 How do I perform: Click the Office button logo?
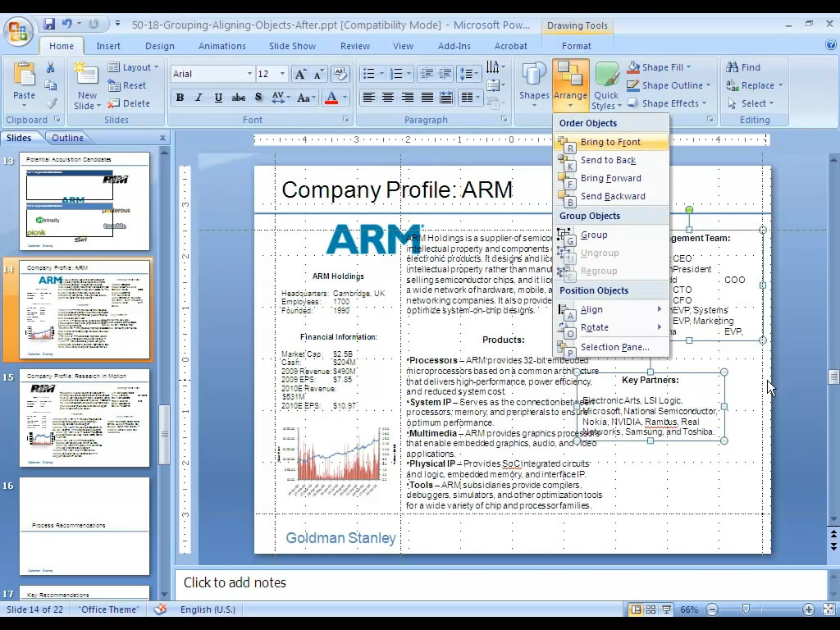click(18, 32)
